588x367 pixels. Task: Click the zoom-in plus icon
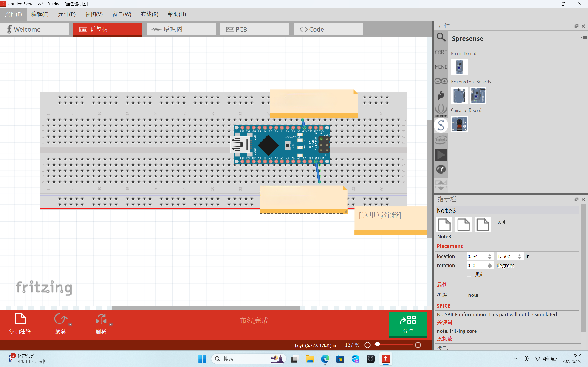pos(418,345)
